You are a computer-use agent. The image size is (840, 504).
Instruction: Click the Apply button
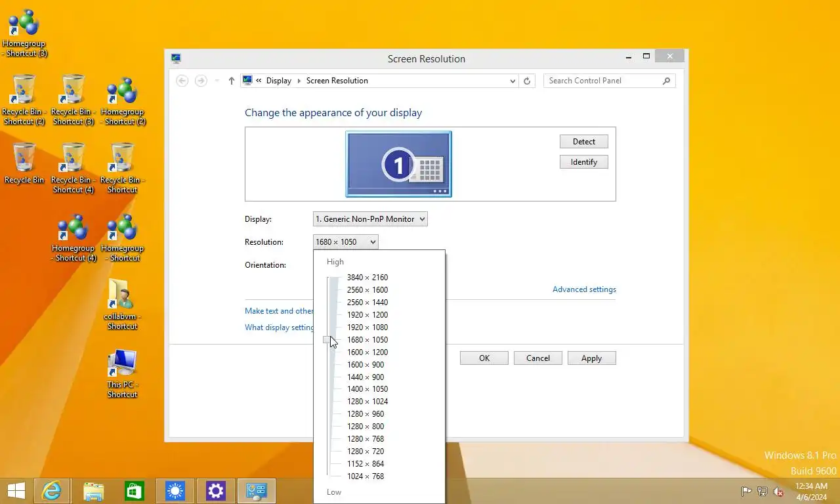tap(591, 358)
